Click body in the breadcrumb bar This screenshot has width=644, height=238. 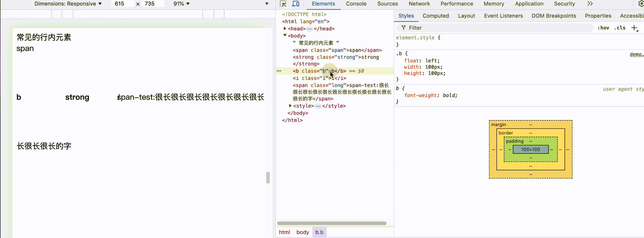(x=303, y=232)
